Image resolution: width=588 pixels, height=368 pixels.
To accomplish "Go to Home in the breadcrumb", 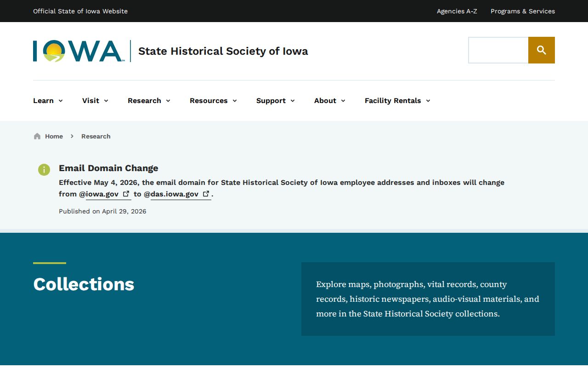I will [54, 136].
